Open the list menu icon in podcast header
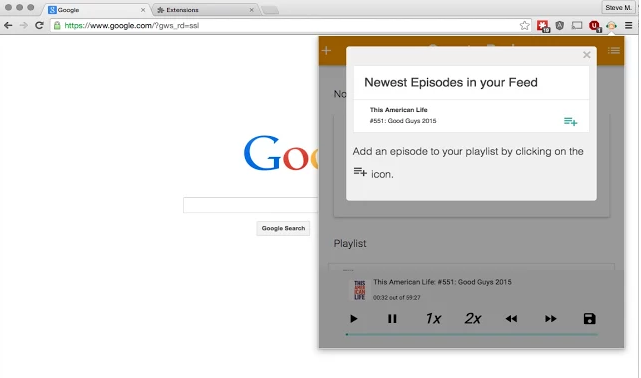This screenshot has height=378, width=641. click(614, 51)
